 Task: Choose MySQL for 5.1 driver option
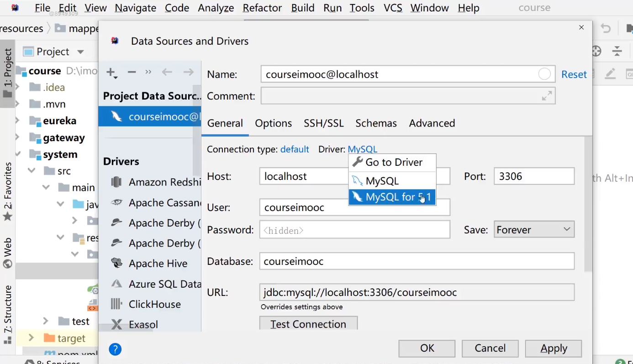tap(392, 197)
